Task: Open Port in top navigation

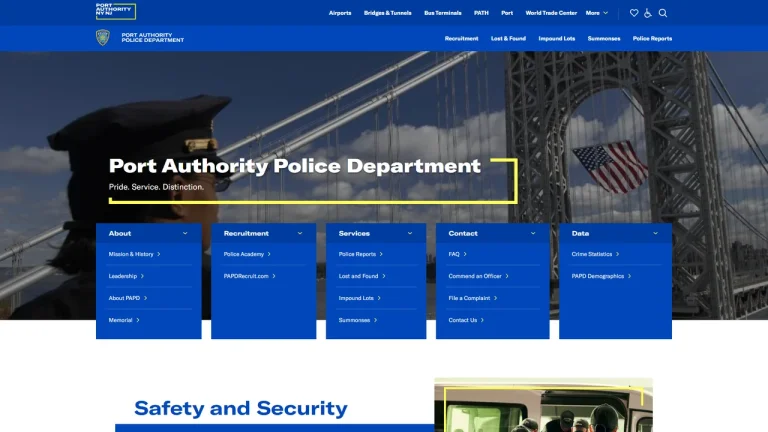Action: coord(507,13)
